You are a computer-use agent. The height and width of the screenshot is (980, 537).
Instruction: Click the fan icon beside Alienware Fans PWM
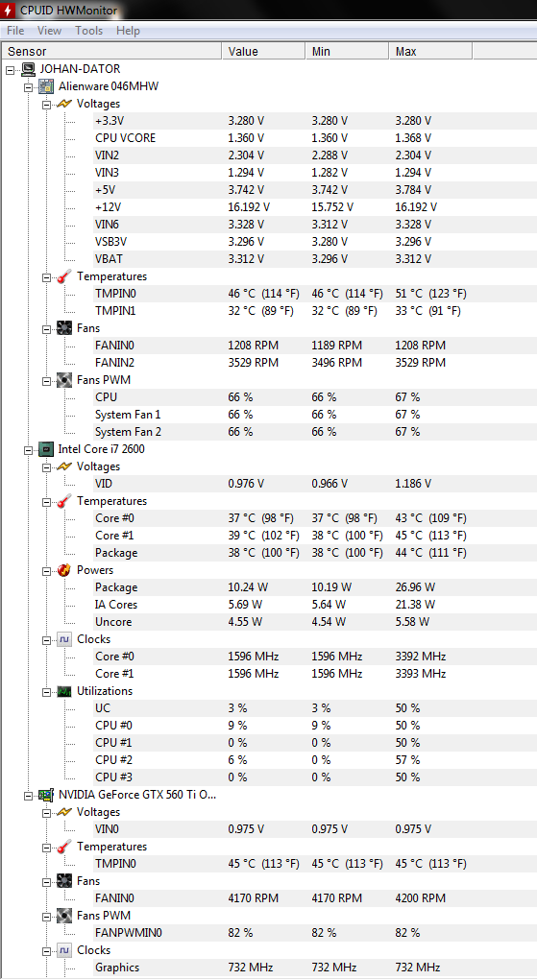pos(64,380)
